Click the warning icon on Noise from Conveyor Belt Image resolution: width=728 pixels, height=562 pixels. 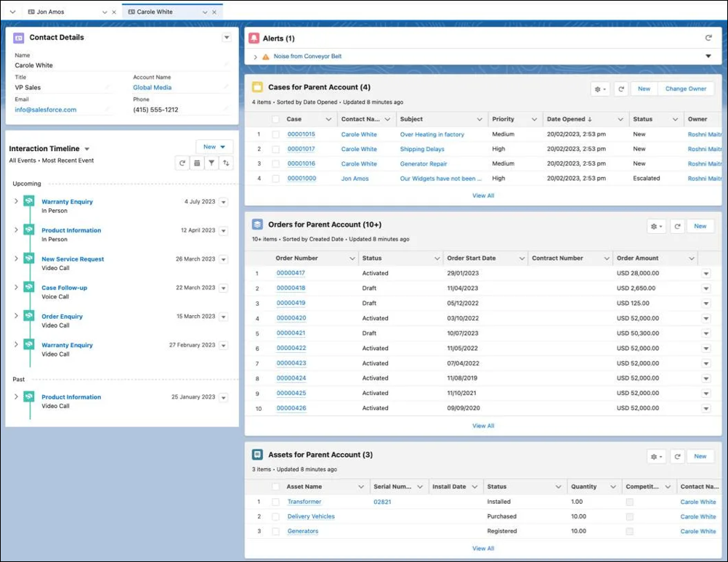coord(266,57)
